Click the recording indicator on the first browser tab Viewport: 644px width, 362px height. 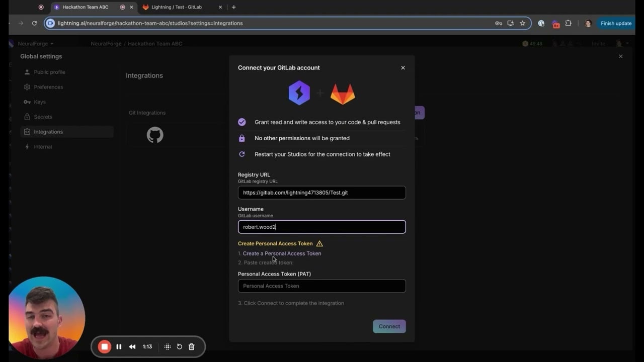click(x=41, y=7)
